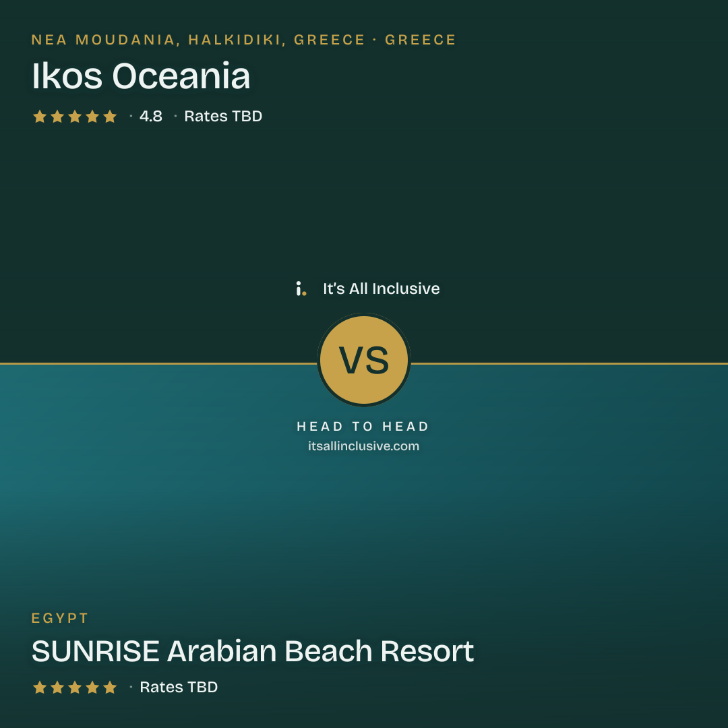The height and width of the screenshot is (728, 728).
Task: Click Rates TBD under SUNRISE Arabian Beach Resort
Action: 179,687
